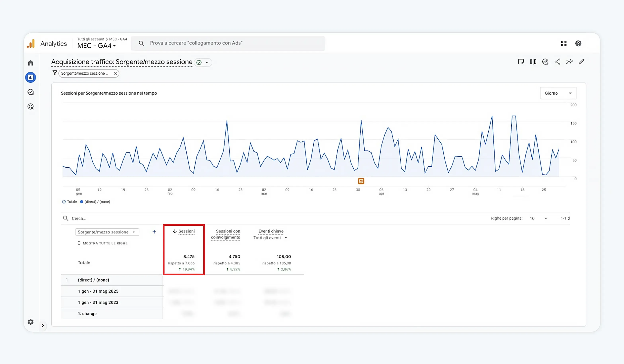The height and width of the screenshot is (364, 624).
Task: Click the orange annotation marker on chart
Action: [x=361, y=181]
